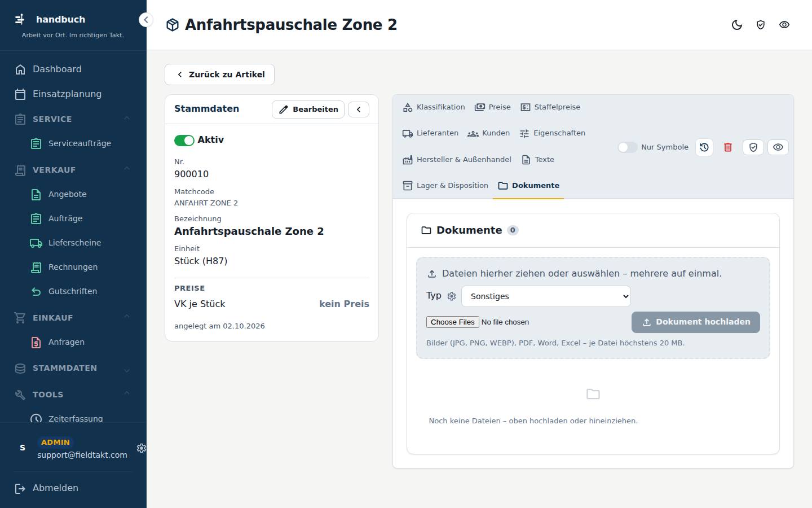Screen dimensions: 812x508
Task: Open Dashboard in the sidebar
Action: (73, 69)
